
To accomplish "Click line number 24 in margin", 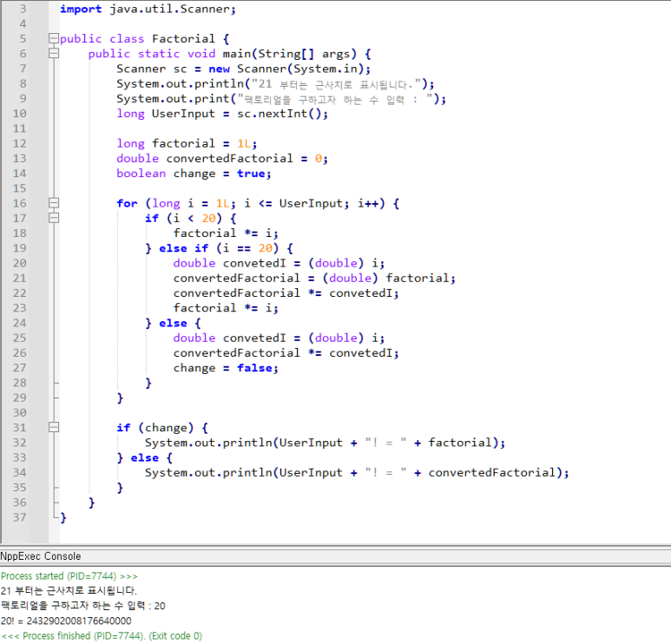I will 19,323.
